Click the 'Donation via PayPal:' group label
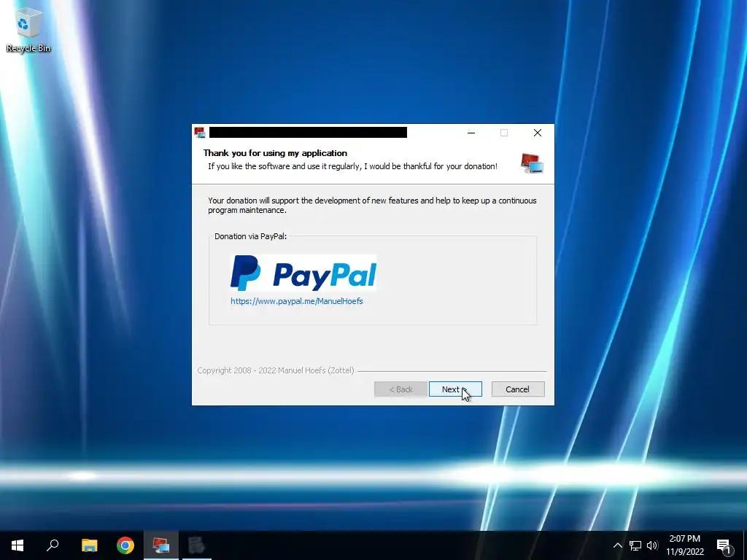Image resolution: width=747 pixels, height=560 pixels. coord(251,236)
